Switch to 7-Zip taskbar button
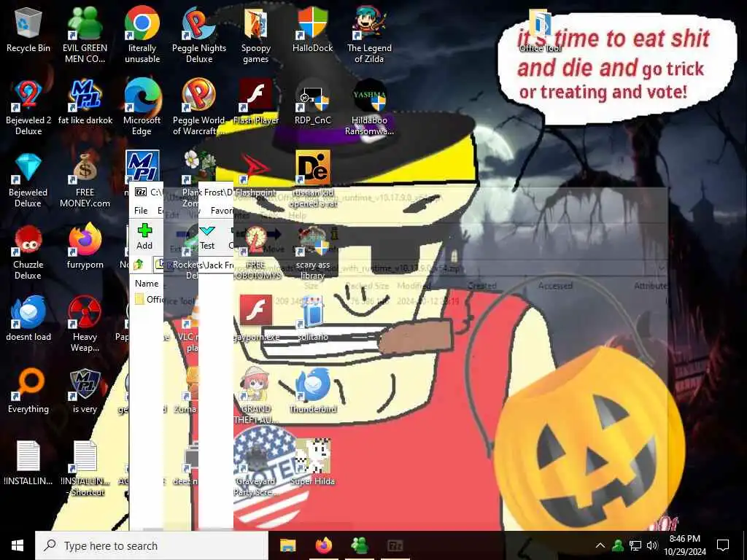The image size is (747, 560). 395,545
